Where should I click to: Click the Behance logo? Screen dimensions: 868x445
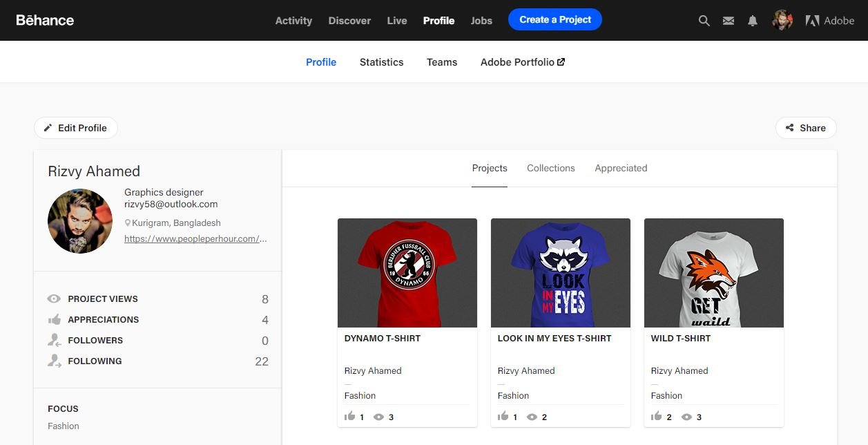44,20
